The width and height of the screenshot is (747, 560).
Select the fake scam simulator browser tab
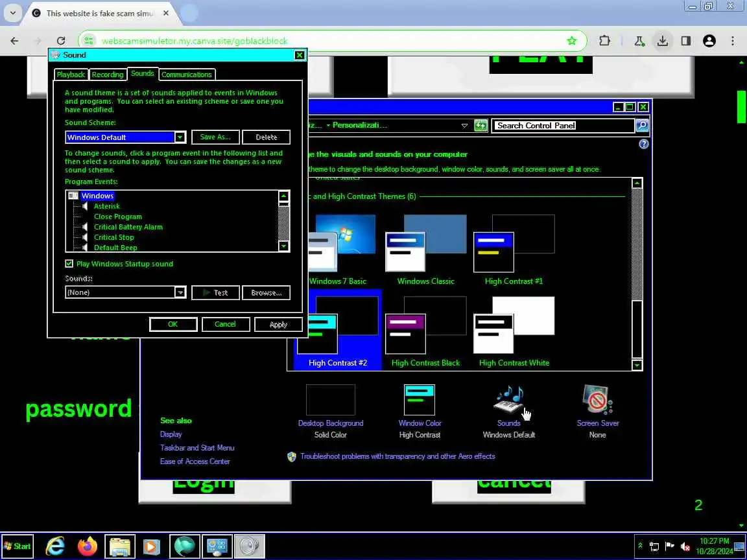(100, 14)
